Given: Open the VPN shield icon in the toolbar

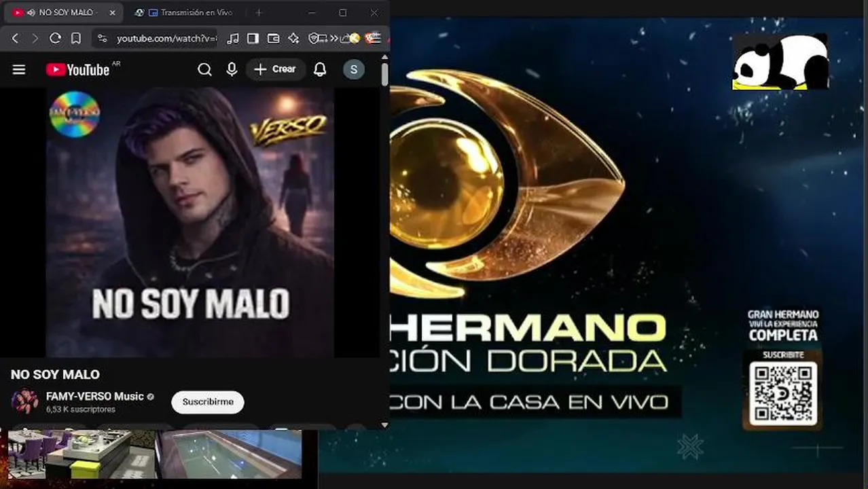Looking at the screenshot, I should click(314, 39).
